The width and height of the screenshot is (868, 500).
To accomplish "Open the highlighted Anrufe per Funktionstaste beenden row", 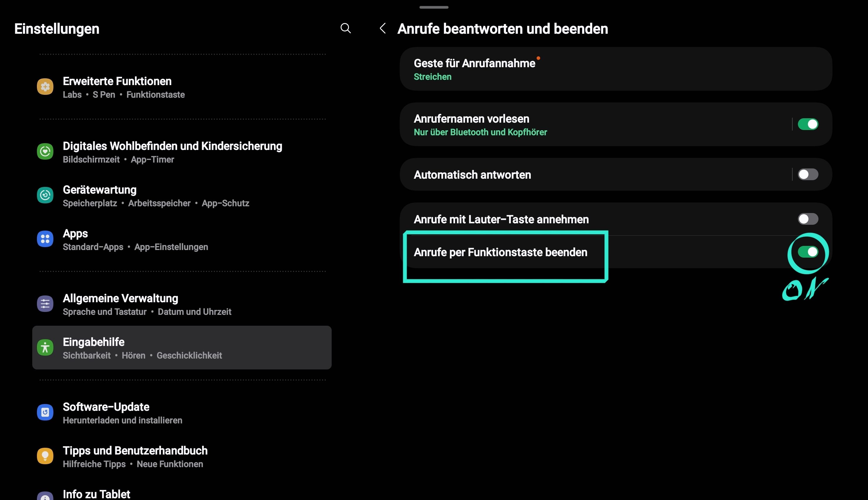I will [501, 252].
